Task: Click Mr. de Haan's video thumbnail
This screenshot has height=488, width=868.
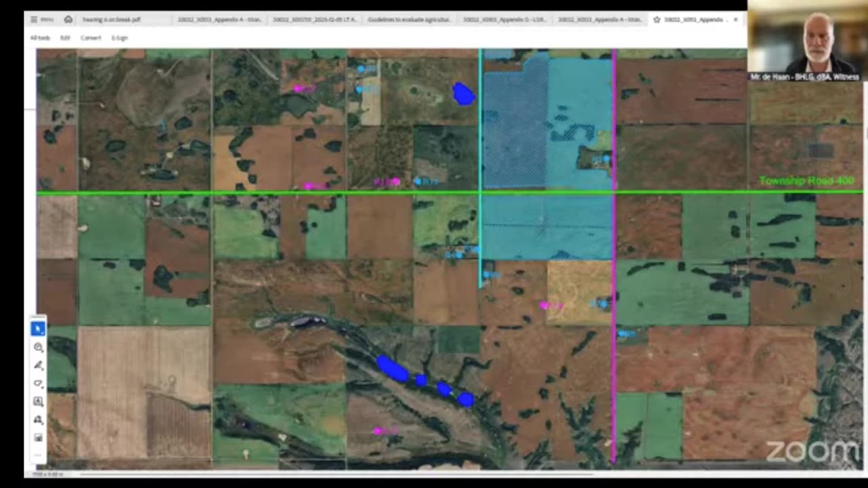Action: (807, 41)
